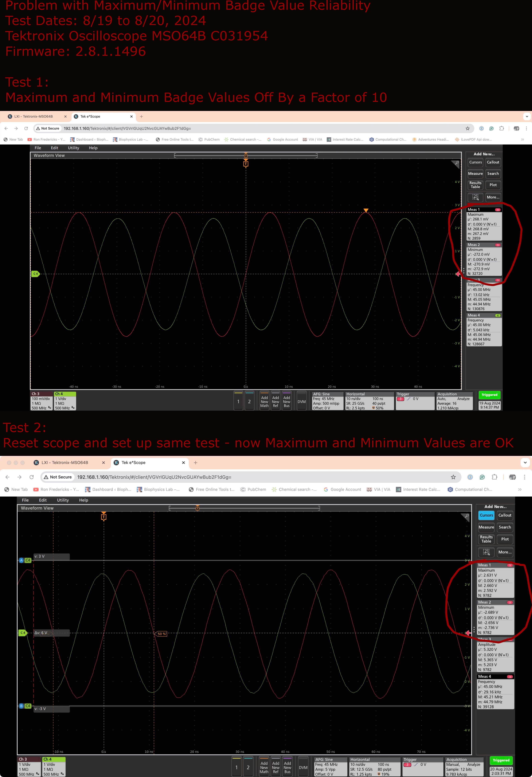Click the green C4 channel ground marker in Test 1

point(35,274)
